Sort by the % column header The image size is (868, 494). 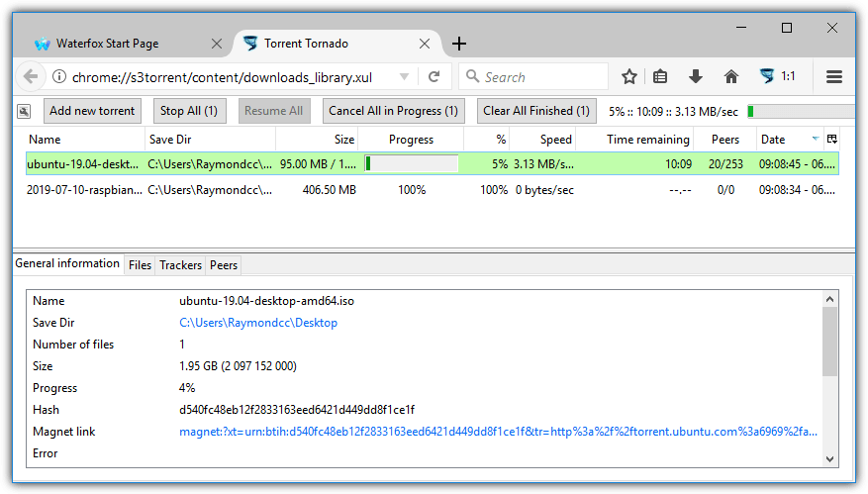[x=487, y=140]
